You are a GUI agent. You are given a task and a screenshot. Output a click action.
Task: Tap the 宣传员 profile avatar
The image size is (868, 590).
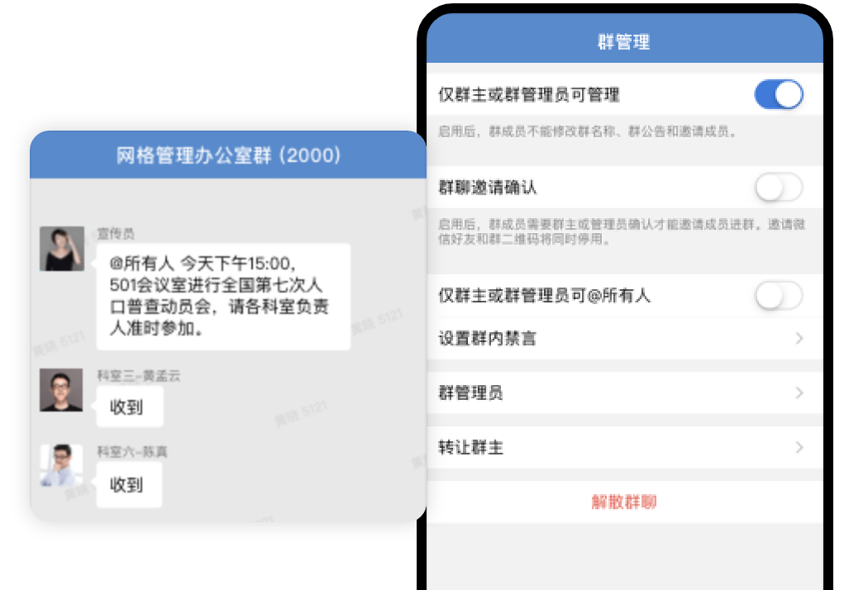pyautogui.click(x=61, y=249)
